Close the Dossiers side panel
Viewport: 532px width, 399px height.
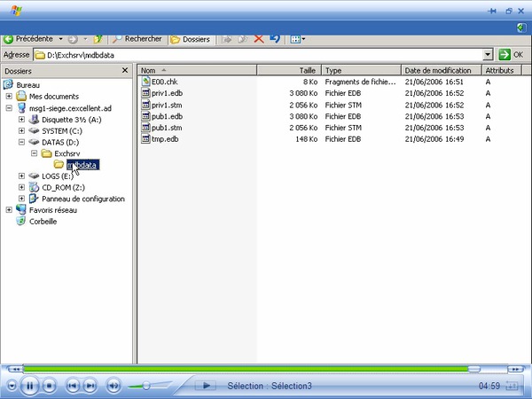click(x=125, y=70)
